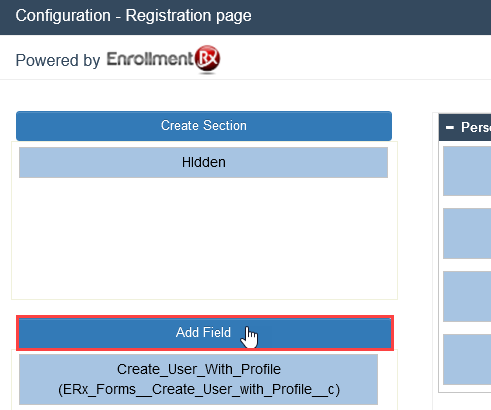This screenshot has width=491, height=410.
Task: Select the Create_User_With_Profile field item
Action: (x=198, y=379)
